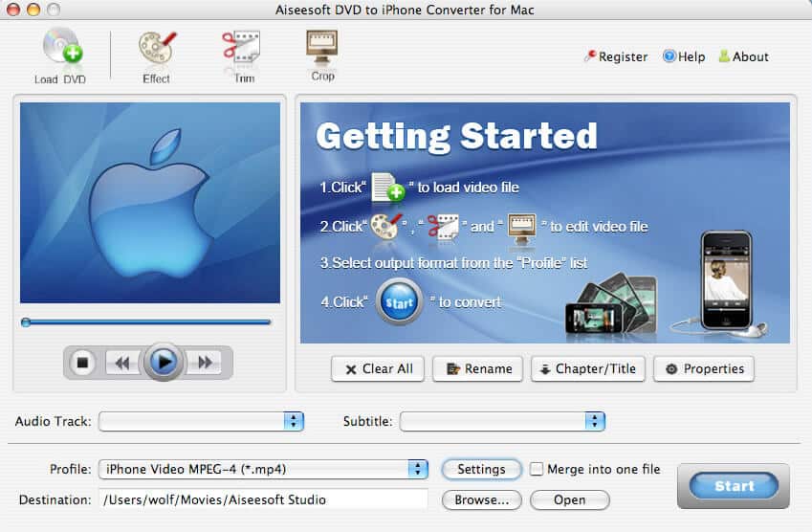Click the round Start icon in step 4
This screenshot has width=812, height=532.
(399, 302)
